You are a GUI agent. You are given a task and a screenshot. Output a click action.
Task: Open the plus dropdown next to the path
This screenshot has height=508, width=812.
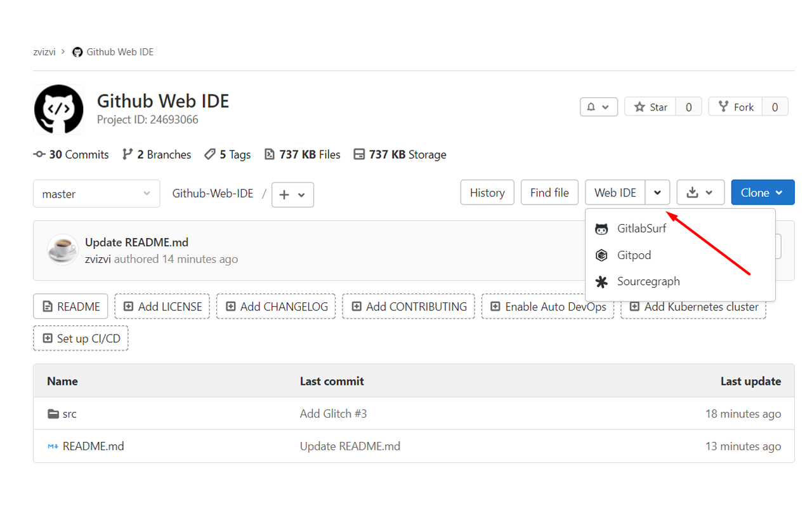point(292,194)
